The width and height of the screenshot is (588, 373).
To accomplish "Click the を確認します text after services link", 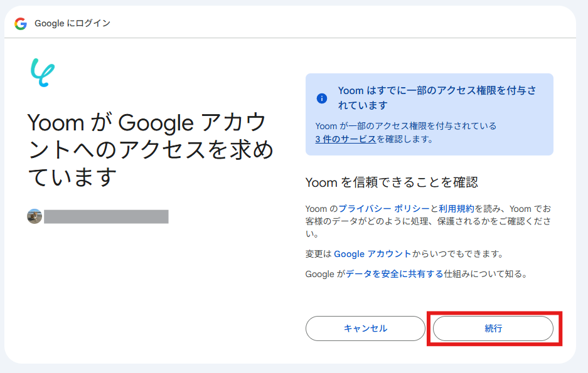I will coord(405,139).
